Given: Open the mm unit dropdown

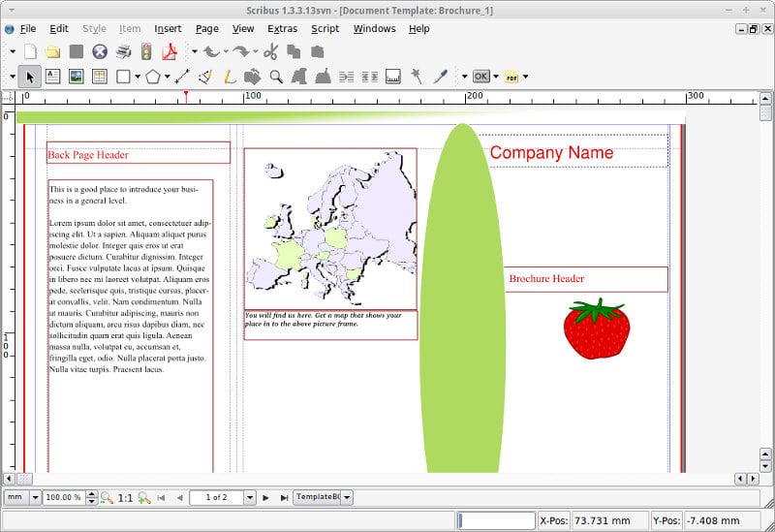Looking at the screenshot, I should [35, 497].
